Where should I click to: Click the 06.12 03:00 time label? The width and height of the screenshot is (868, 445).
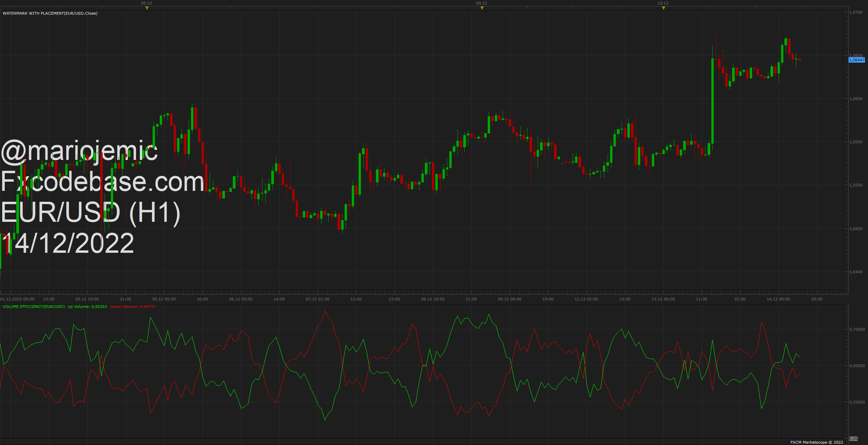click(241, 299)
